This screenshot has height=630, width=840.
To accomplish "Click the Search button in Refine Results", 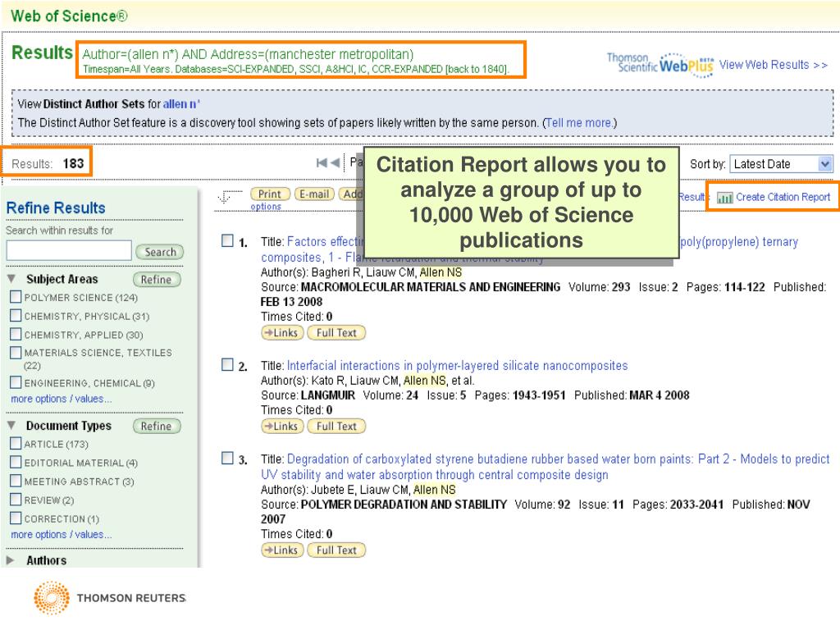I will 159,252.
